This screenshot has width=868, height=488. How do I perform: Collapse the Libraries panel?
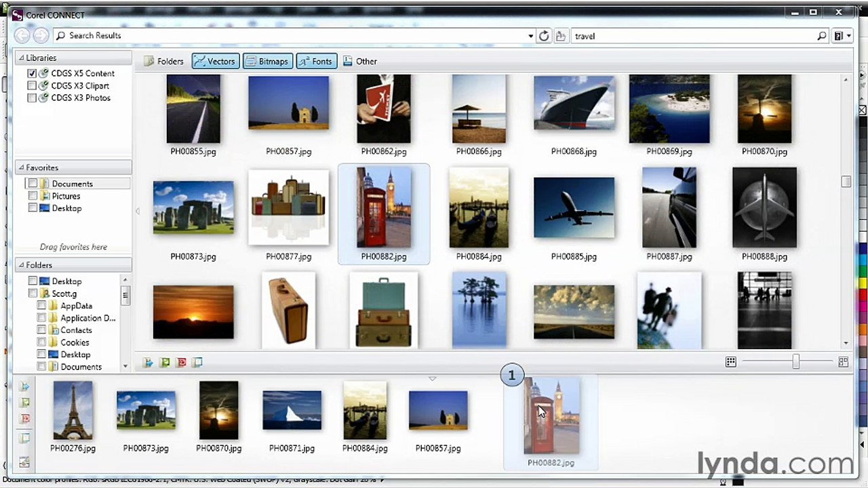[22, 58]
